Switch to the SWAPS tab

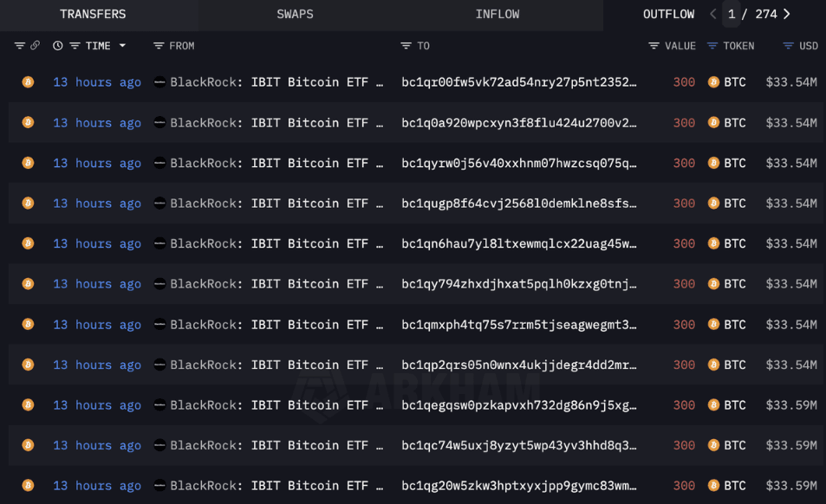[x=295, y=14]
